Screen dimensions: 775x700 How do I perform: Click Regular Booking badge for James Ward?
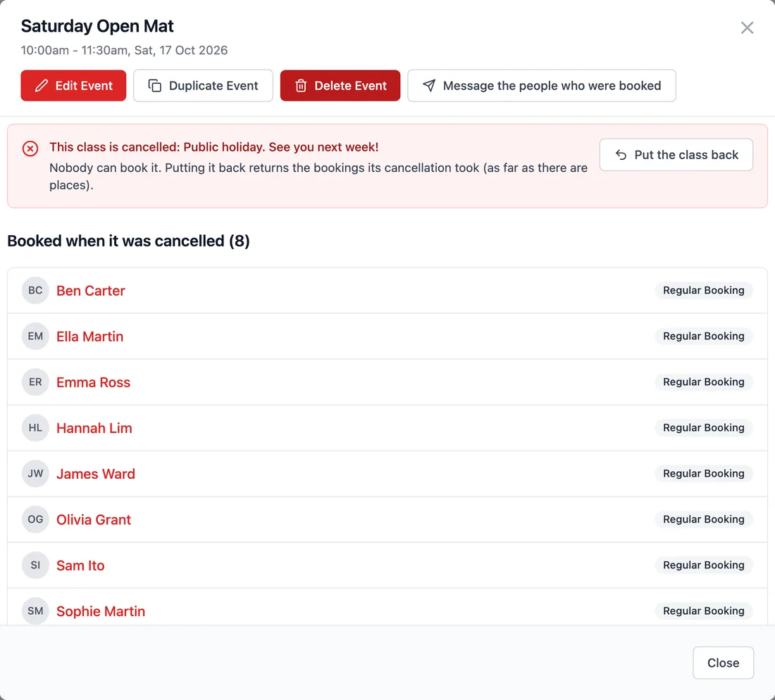coord(703,473)
